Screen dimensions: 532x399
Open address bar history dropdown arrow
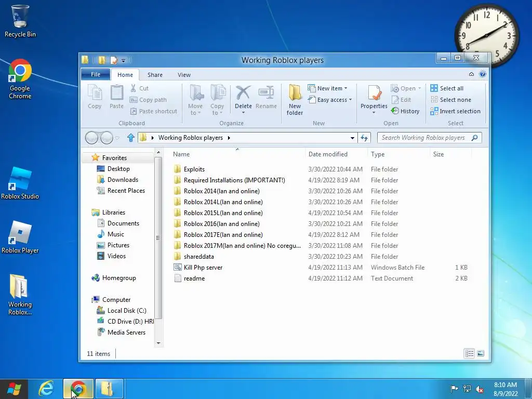[x=352, y=138]
